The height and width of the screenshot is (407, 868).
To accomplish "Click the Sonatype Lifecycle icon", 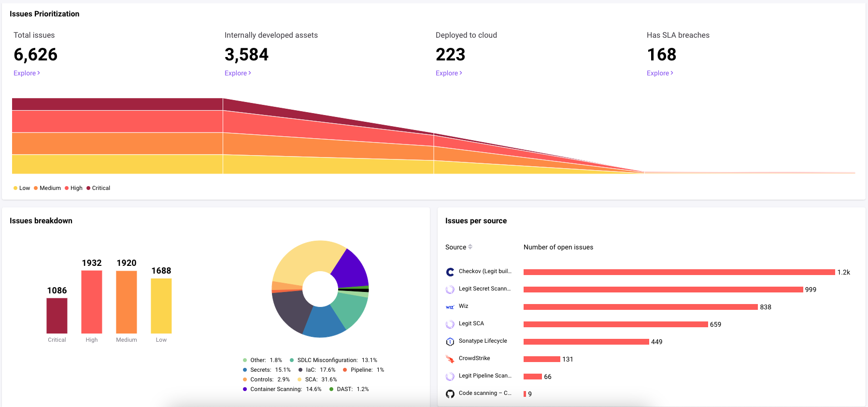I will point(450,342).
